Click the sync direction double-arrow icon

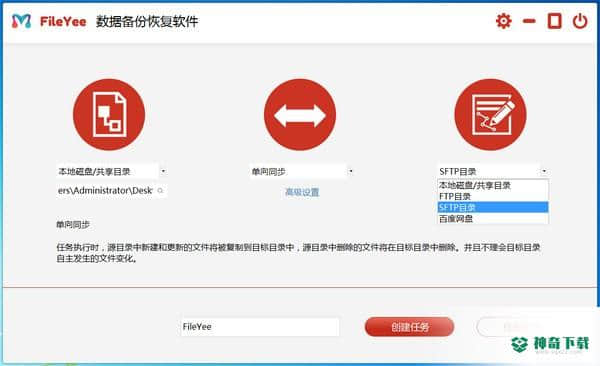[x=300, y=114]
